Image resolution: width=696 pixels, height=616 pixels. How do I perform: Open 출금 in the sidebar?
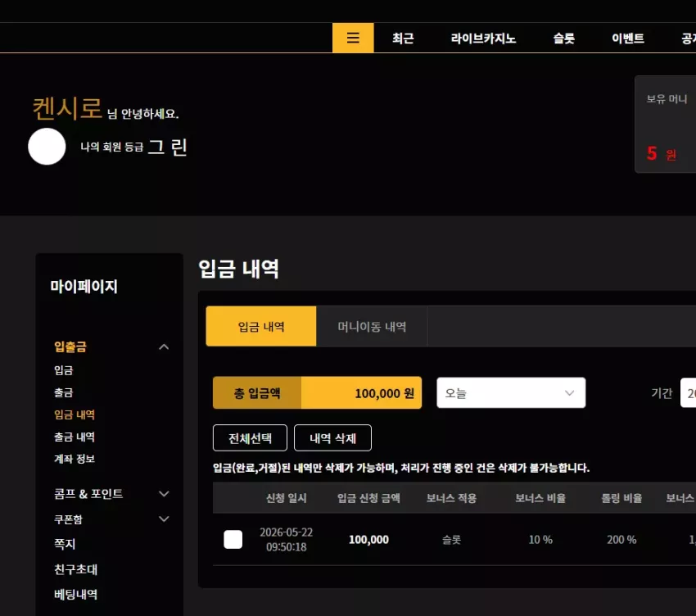pos(64,392)
